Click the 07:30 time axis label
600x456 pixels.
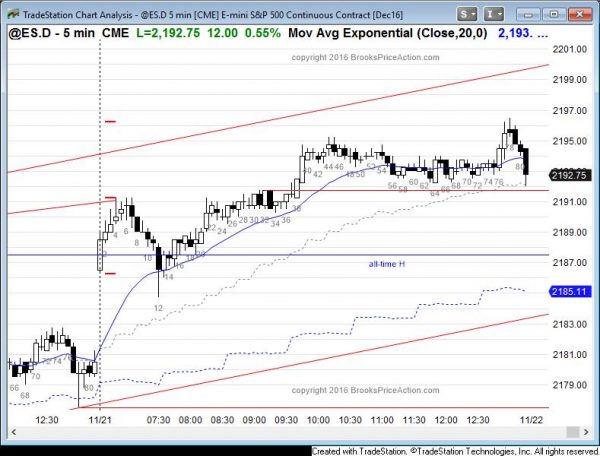click(158, 420)
